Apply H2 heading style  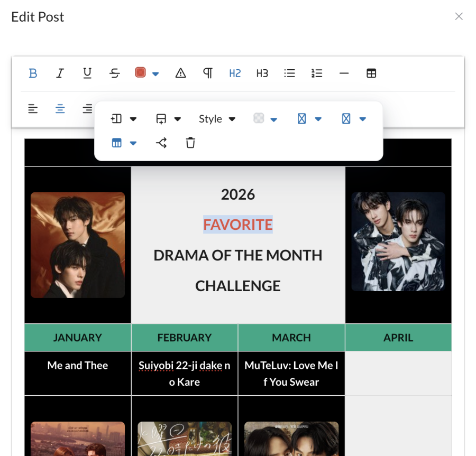235,73
